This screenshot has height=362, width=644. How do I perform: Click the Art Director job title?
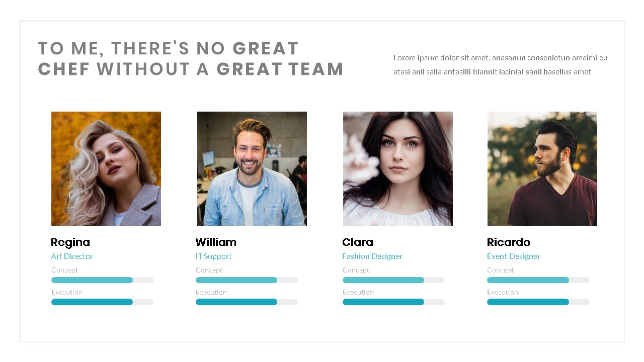72,256
